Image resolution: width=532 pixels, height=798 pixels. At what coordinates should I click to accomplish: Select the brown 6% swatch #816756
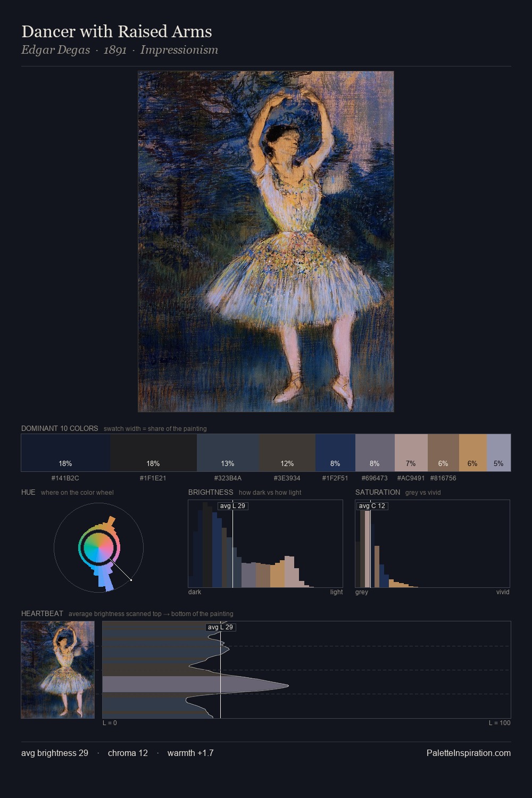pyautogui.click(x=443, y=453)
